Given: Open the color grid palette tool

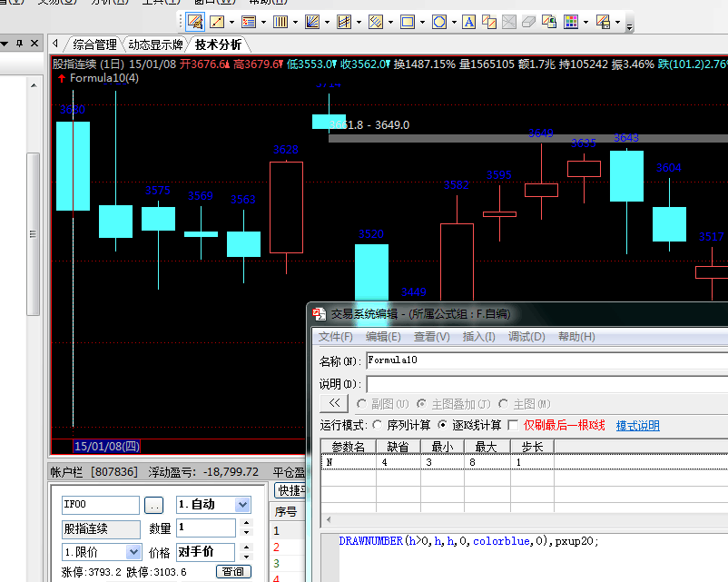Looking at the screenshot, I should click(x=571, y=22).
